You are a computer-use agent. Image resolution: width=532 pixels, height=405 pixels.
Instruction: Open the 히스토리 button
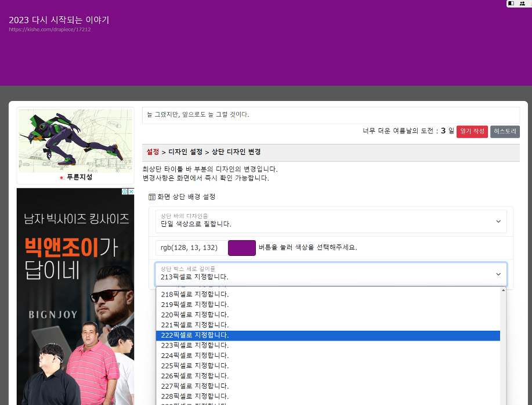(505, 132)
